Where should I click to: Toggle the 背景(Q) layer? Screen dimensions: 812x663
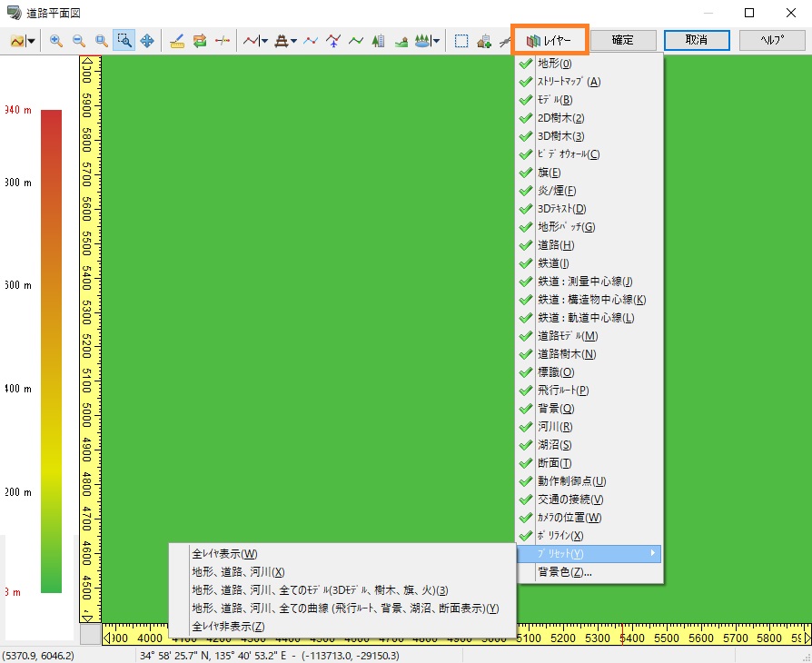[x=589, y=408]
